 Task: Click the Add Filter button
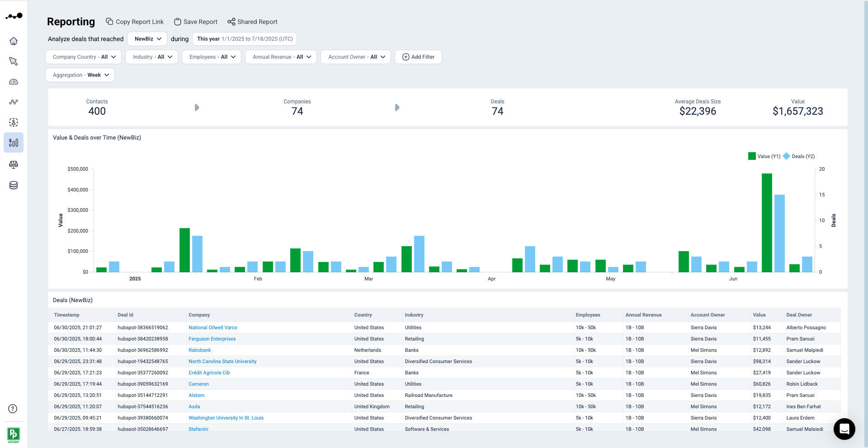[x=418, y=57]
